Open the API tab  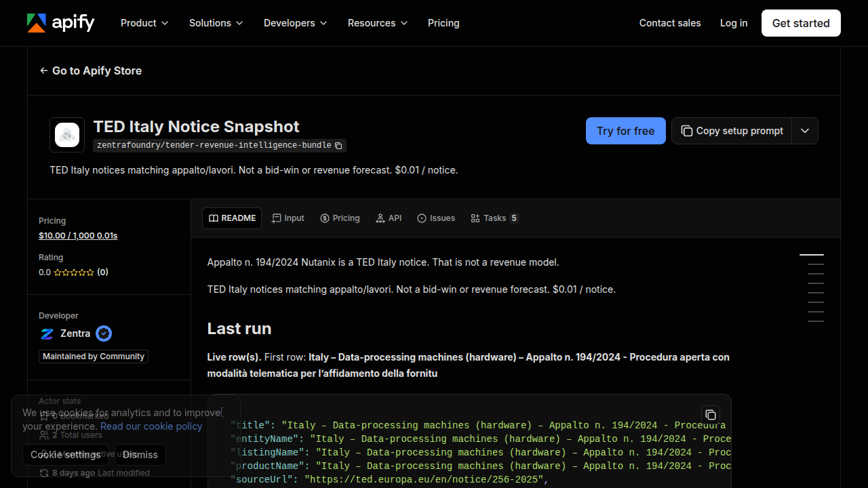389,218
